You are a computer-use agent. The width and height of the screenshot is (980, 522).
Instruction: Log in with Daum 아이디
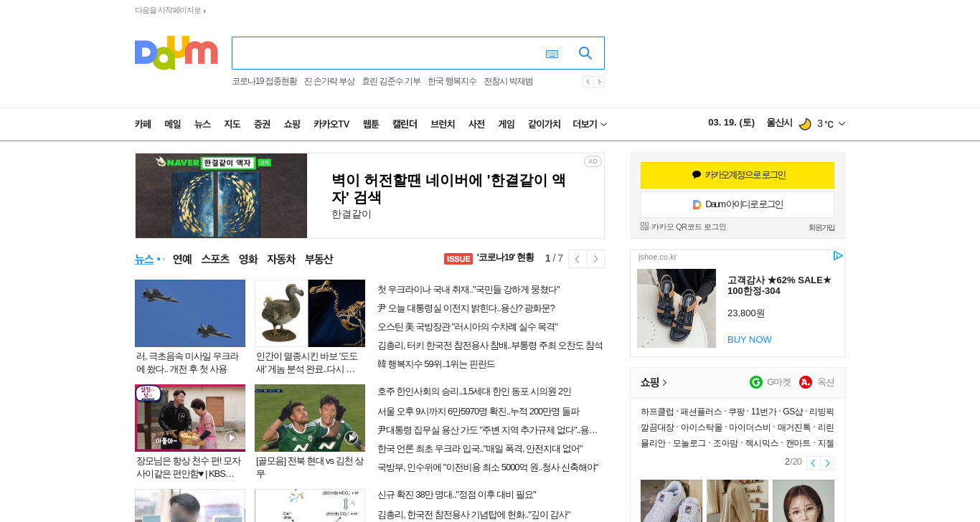tap(738, 204)
